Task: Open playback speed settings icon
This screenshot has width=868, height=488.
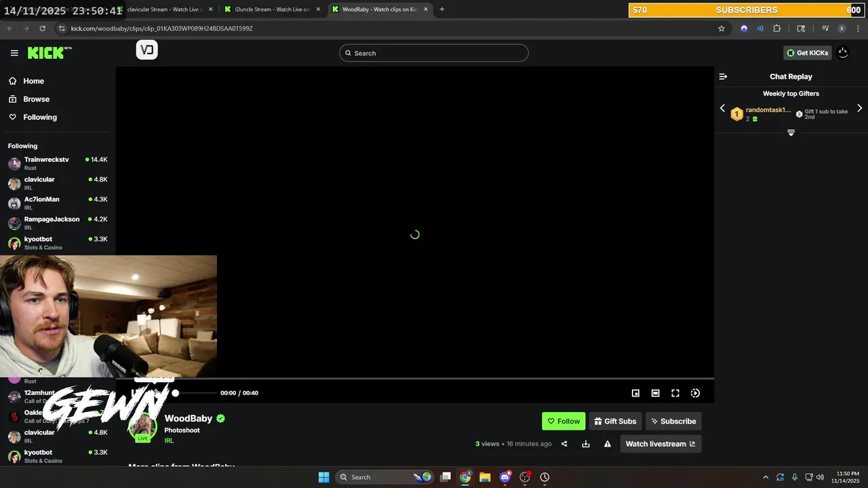Action: [x=695, y=393]
